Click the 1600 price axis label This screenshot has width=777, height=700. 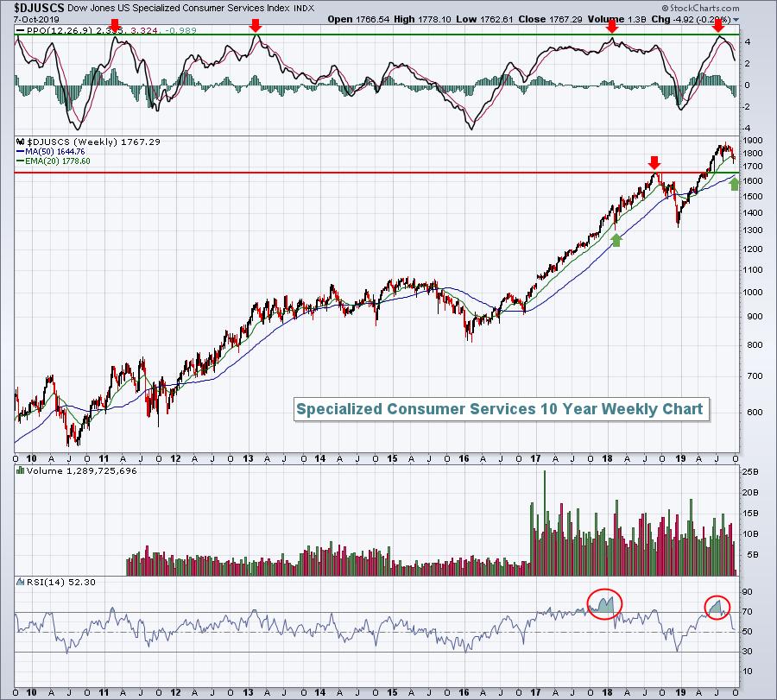click(x=752, y=181)
